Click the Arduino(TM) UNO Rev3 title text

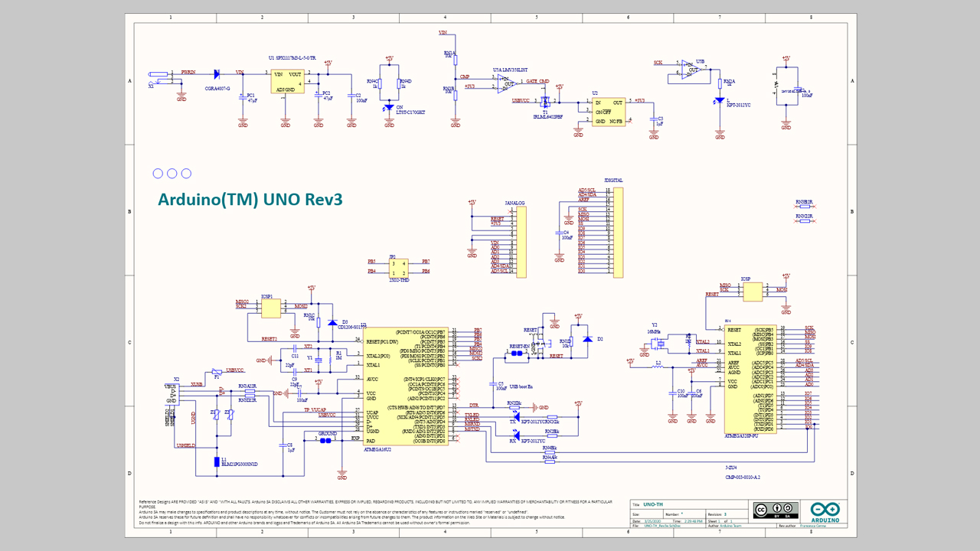[250, 200]
